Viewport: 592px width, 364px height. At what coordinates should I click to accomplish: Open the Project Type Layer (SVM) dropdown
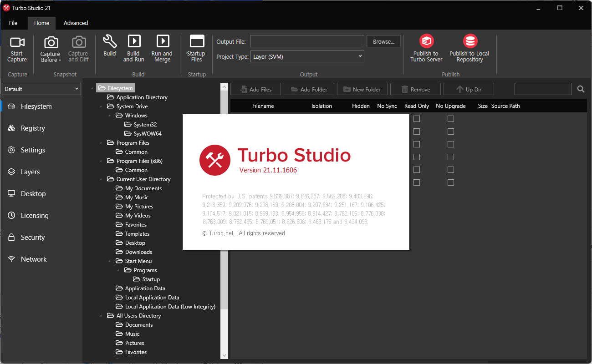click(307, 56)
